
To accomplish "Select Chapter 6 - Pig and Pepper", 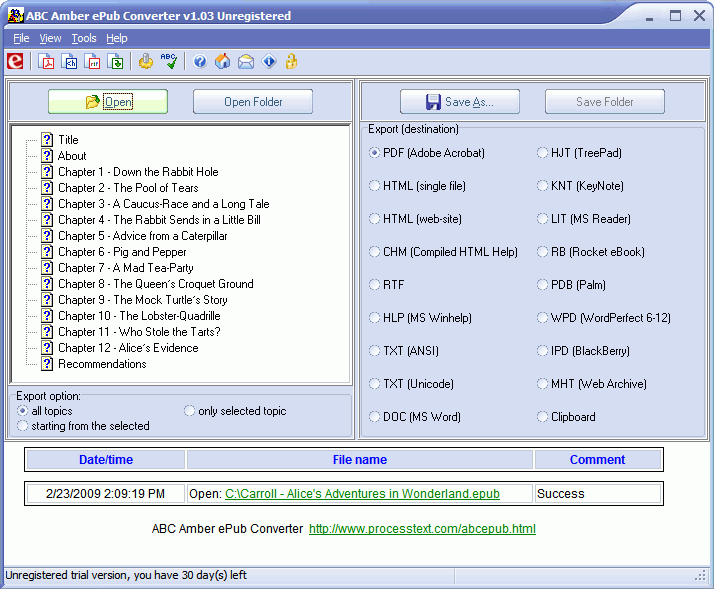I will pyautogui.click(x=122, y=252).
